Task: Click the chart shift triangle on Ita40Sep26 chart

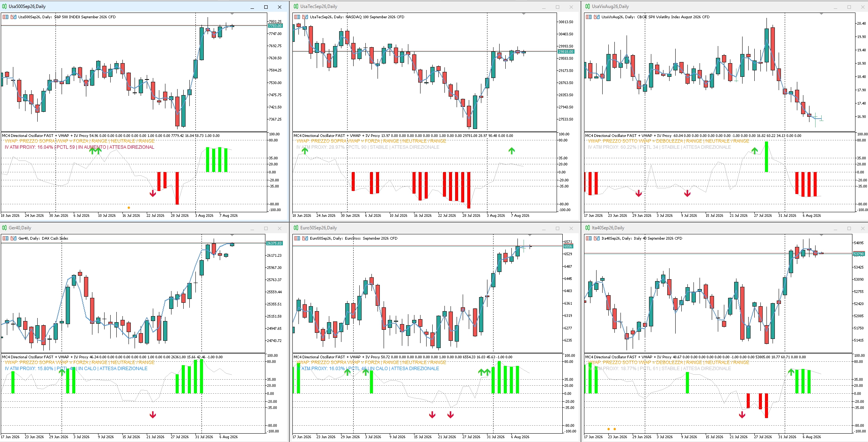Action: [x=821, y=235]
